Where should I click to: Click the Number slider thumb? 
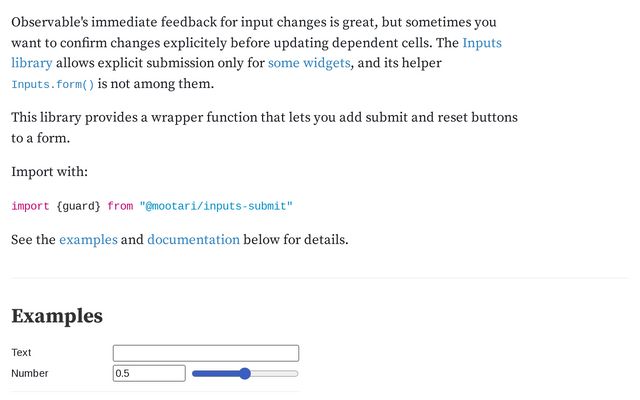tap(245, 373)
